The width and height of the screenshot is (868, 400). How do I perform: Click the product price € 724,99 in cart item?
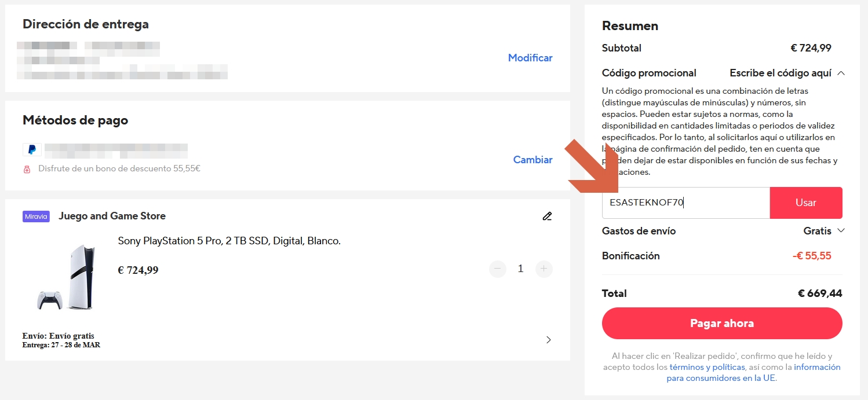tap(138, 270)
